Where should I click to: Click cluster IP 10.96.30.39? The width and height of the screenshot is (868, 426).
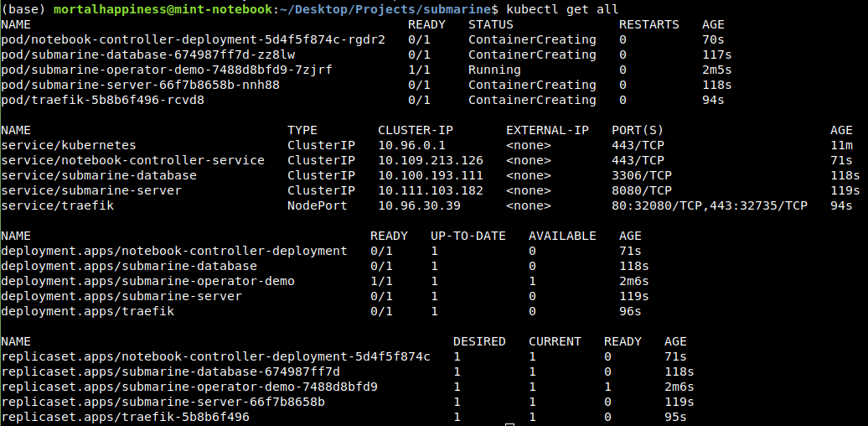[419, 205]
